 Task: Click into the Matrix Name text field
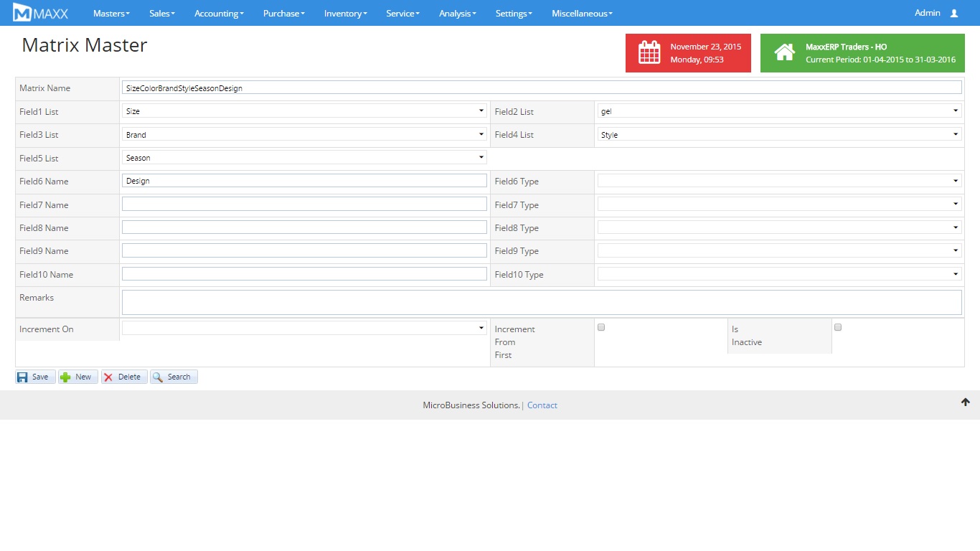click(x=542, y=88)
